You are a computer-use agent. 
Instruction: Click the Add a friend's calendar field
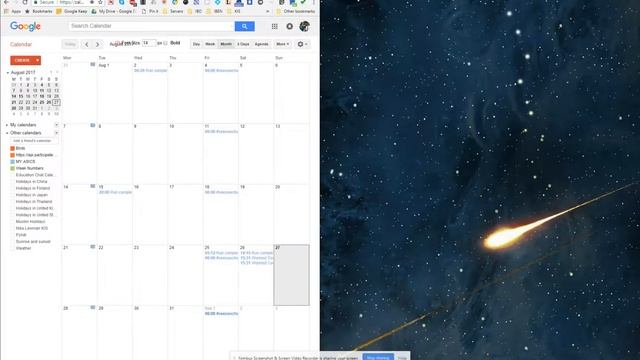[x=34, y=141]
